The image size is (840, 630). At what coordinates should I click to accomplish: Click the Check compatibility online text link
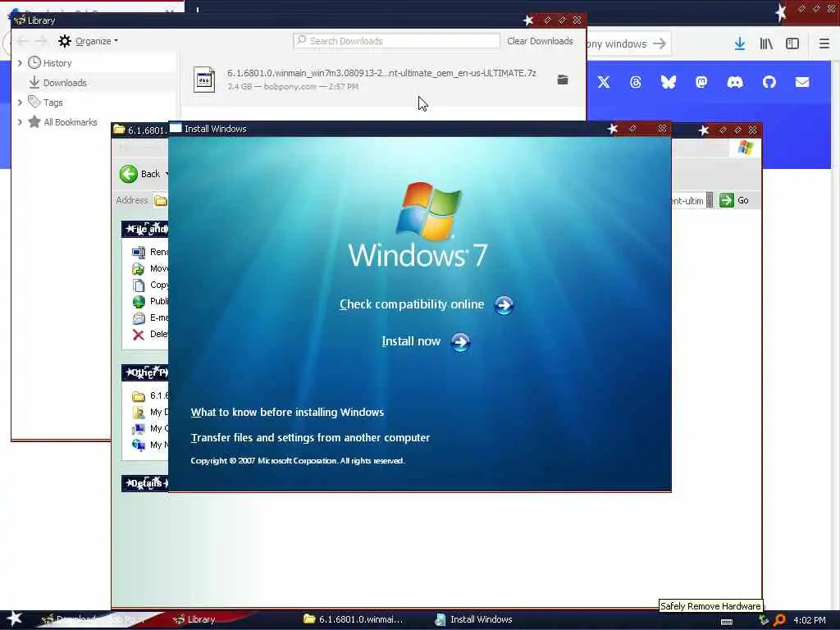pyautogui.click(x=412, y=304)
